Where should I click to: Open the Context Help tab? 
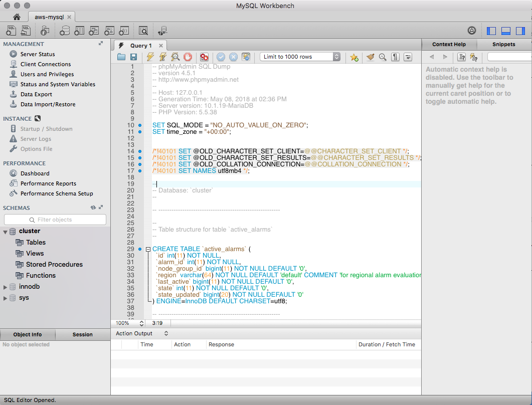pyautogui.click(x=449, y=44)
